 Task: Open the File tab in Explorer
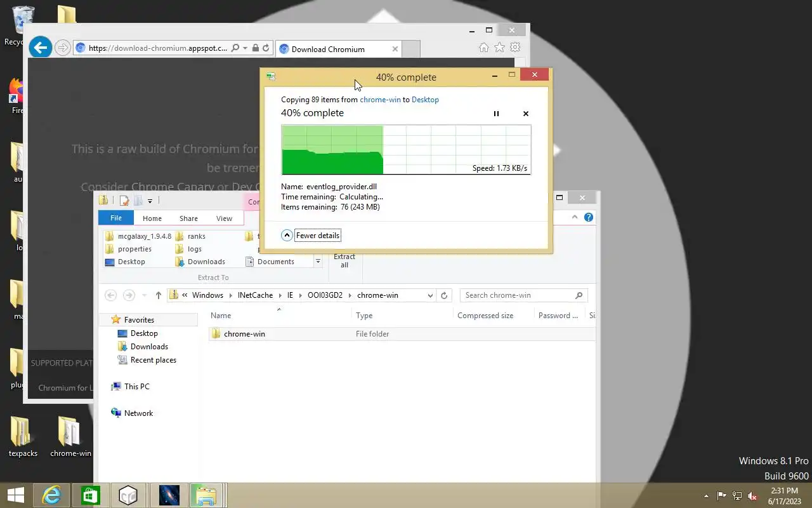(116, 218)
